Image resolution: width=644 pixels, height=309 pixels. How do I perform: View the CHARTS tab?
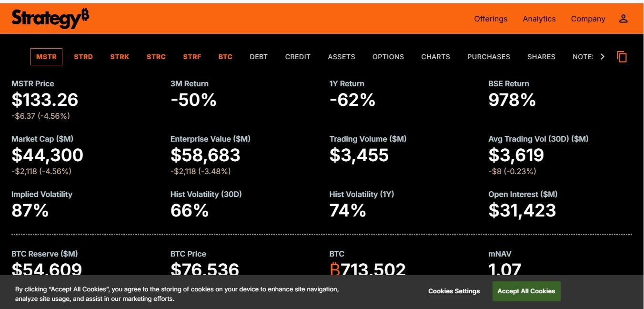click(x=435, y=56)
